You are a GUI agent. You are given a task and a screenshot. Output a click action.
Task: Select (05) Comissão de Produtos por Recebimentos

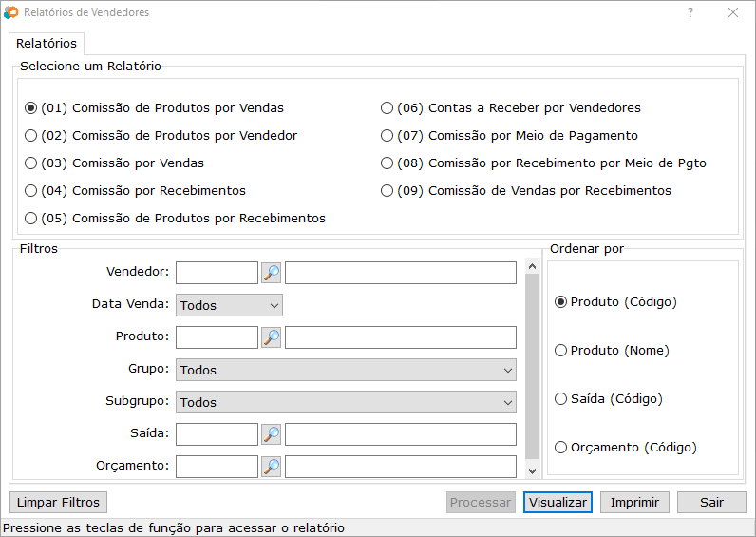pyautogui.click(x=175, y=218)
